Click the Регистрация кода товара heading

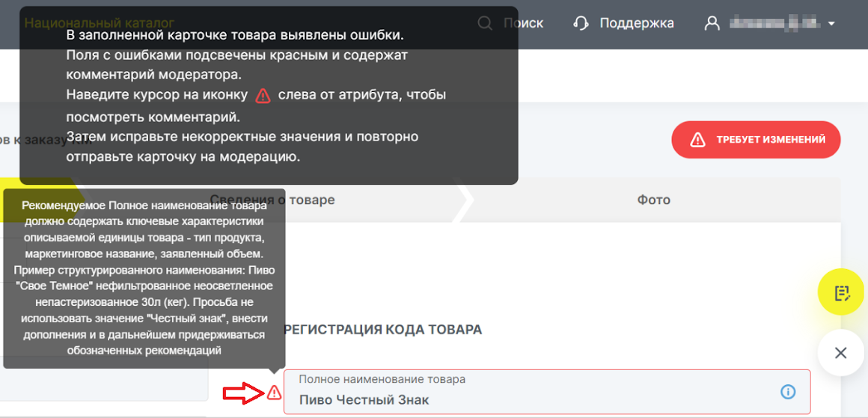pyautogui.click(x=383, y=330)
